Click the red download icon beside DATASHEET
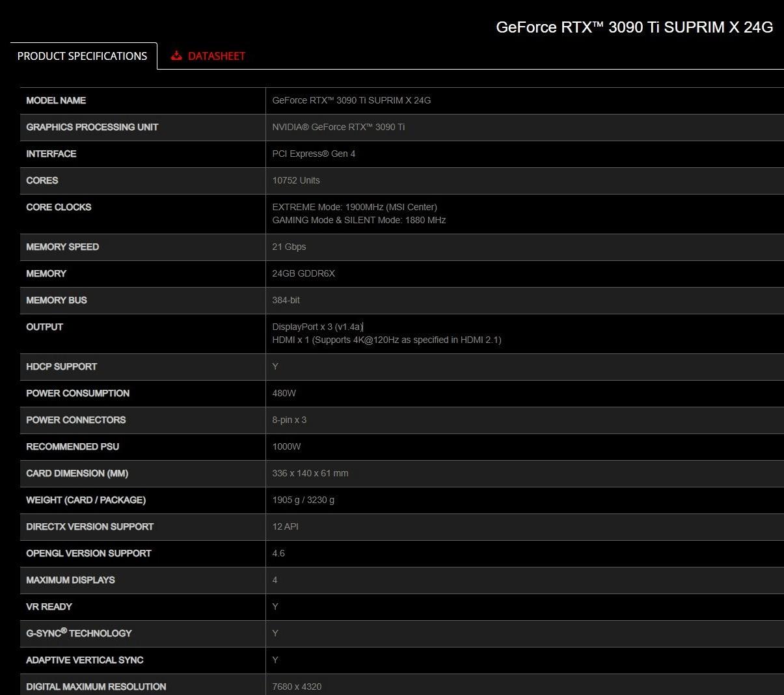Viewport: 784px width, 695px height. (176, 56)
